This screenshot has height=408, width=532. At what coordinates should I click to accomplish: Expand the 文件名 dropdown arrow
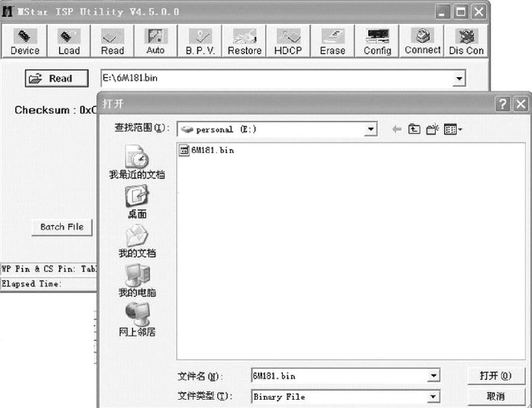[x=433, y=375]
